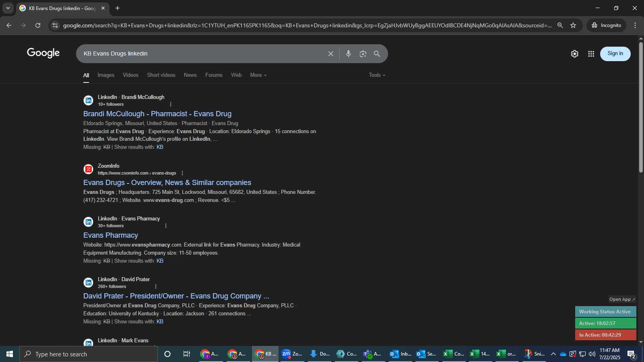Expand the More search filters dropdown
The image size is (644, 362).
pos(258,75)
